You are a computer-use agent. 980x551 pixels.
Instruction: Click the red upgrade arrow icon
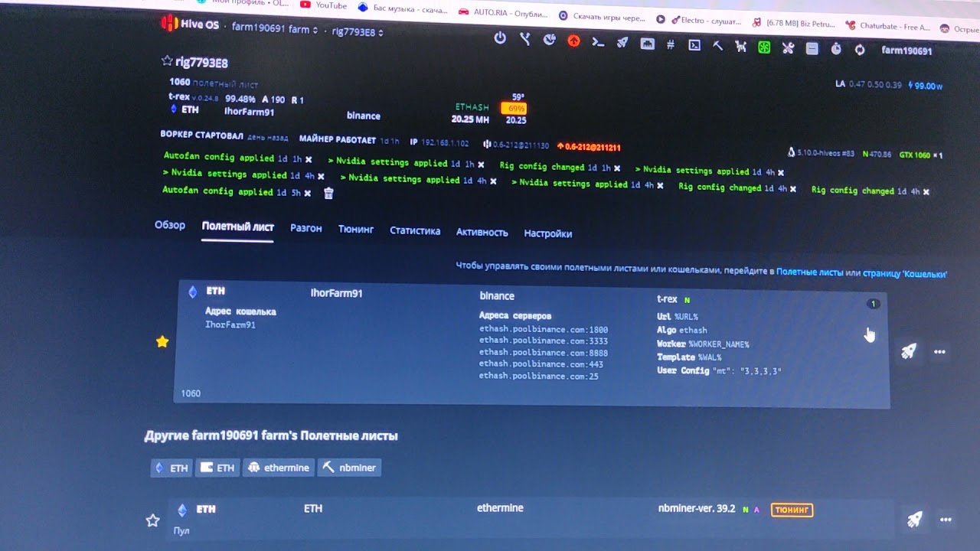573,41
